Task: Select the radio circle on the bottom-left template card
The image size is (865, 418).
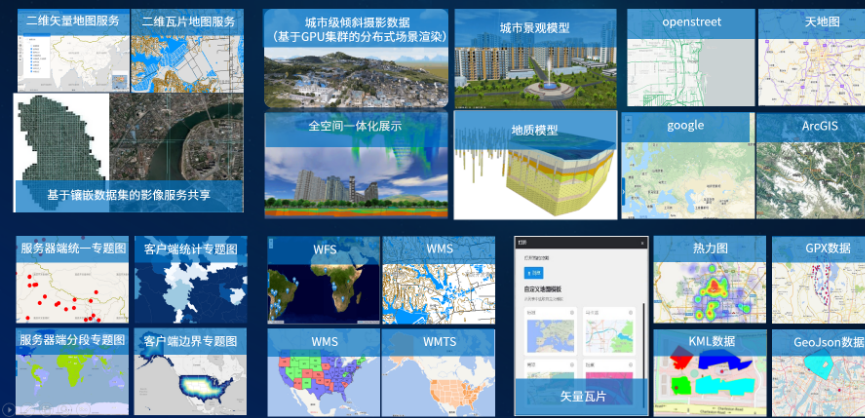Action: (x=572, y=365)
